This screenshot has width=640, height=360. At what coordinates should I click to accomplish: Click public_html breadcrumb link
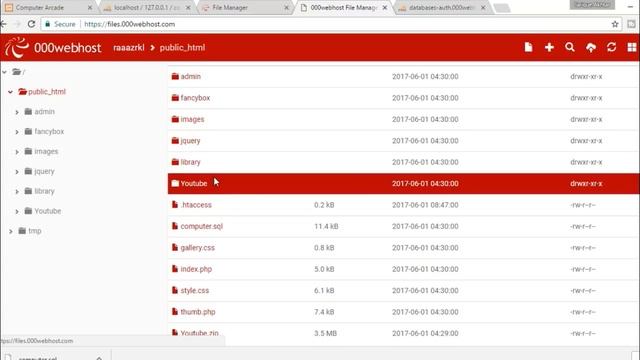(x=182, y=47)
